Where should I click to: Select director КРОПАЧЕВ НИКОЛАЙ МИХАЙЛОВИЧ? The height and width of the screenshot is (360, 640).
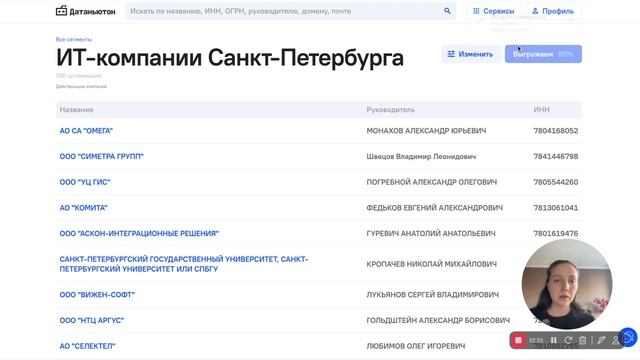pos(431,264)
